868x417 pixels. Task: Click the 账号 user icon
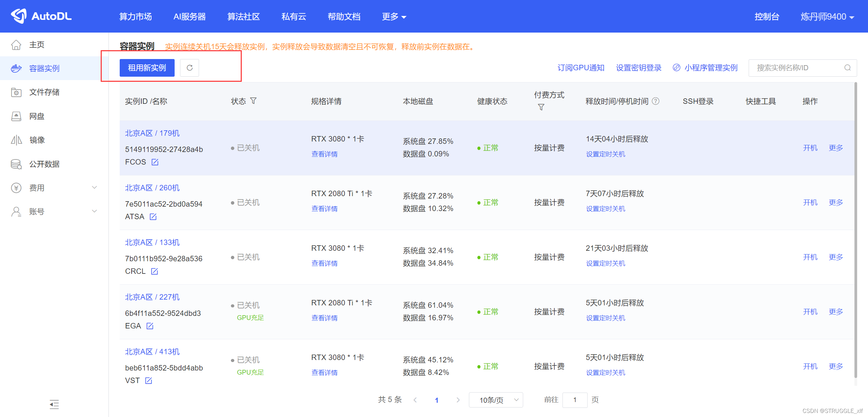click(16, 212)
